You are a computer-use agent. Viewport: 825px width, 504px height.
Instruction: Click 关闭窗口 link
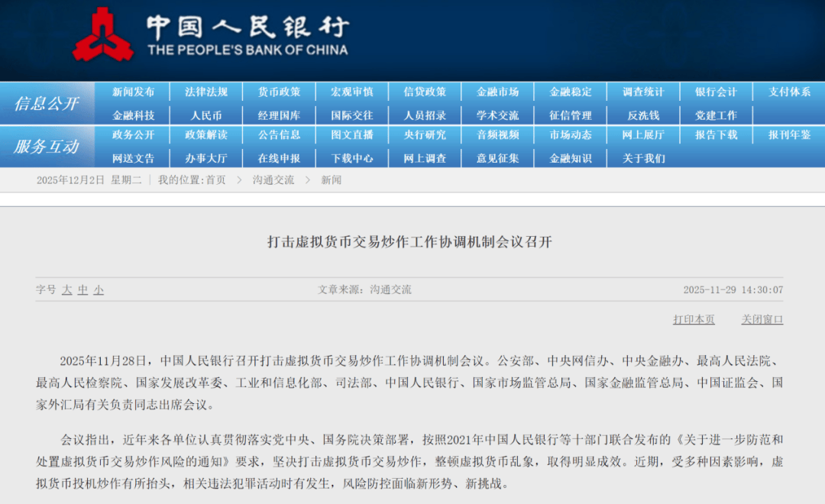pyautogui.click(x=762, y=319)
